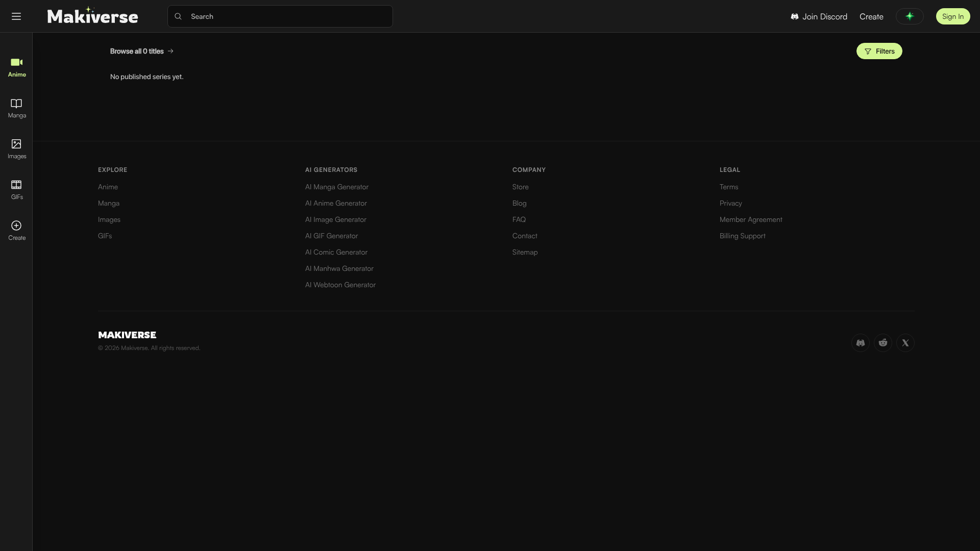Open AI Comic Generator link
This screenshot has width=980, height=551.
[x=336, y=252]
